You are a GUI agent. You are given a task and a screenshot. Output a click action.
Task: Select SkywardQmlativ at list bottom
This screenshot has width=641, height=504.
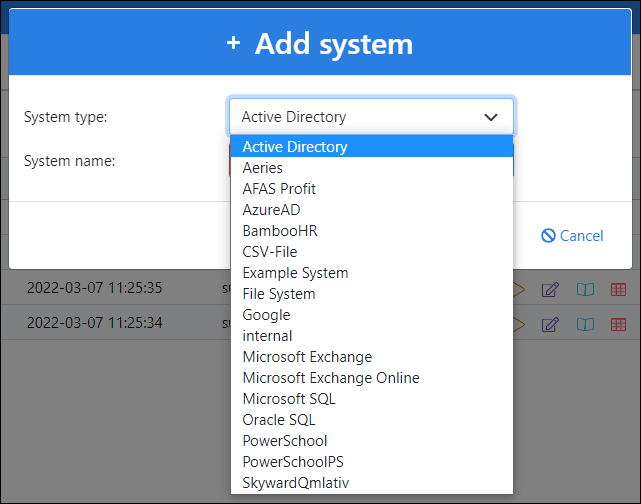tap(295, 483)
